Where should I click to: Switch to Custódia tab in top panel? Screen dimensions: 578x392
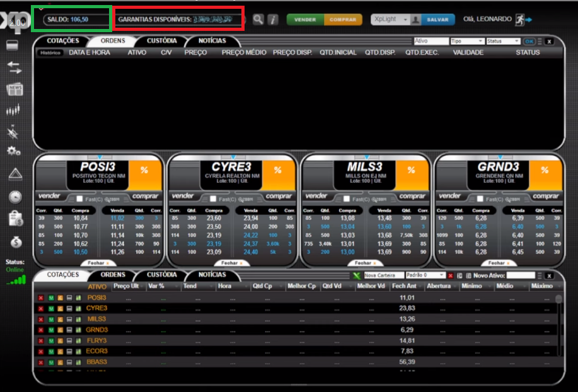coord(161,41)
